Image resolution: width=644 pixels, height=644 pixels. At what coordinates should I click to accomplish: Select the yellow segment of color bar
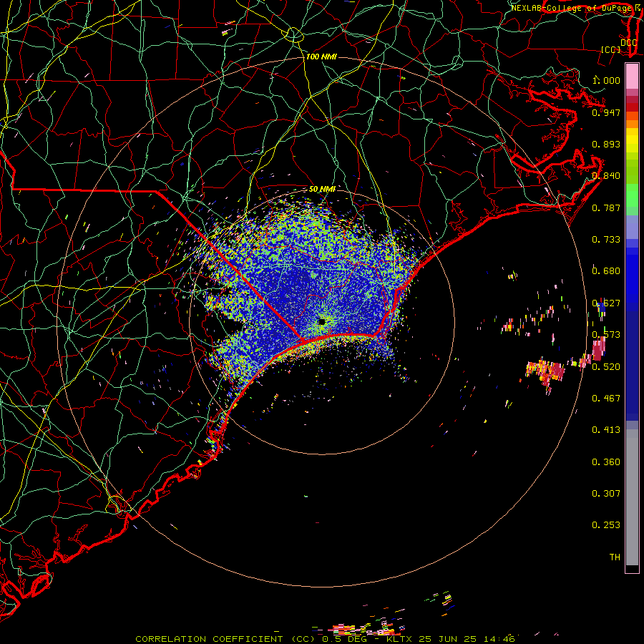coord(632,140)
